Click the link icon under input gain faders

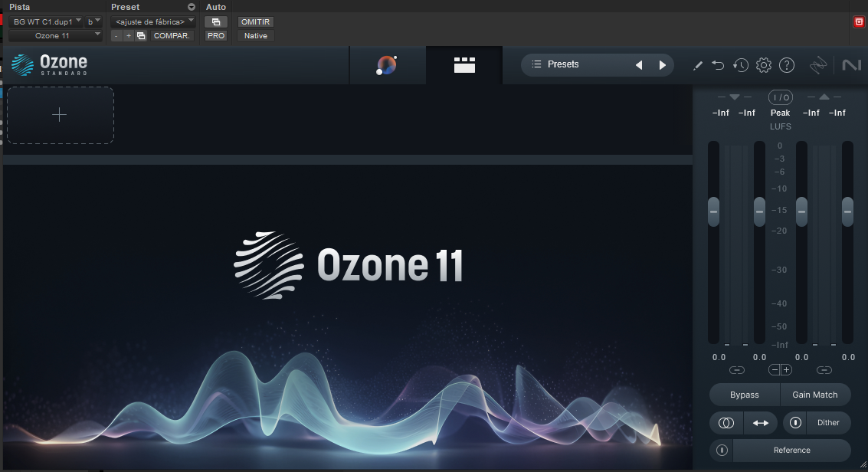click(737, 369)
